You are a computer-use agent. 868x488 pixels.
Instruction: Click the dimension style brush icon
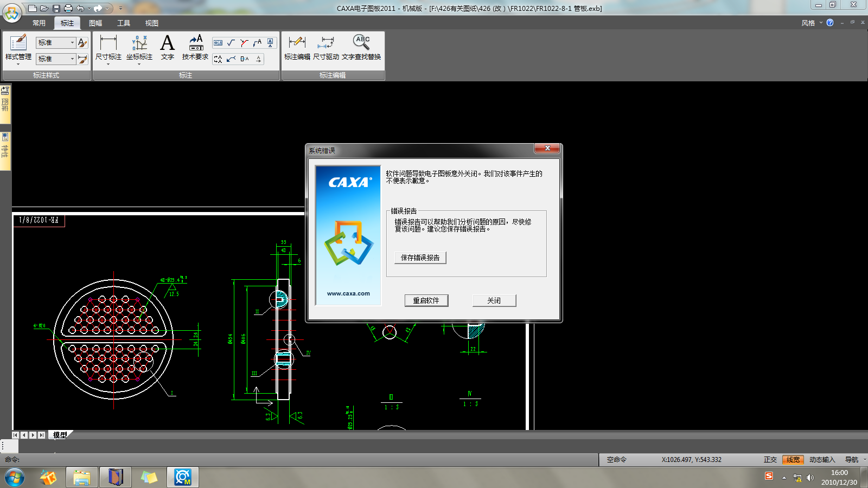click(82, 59)
